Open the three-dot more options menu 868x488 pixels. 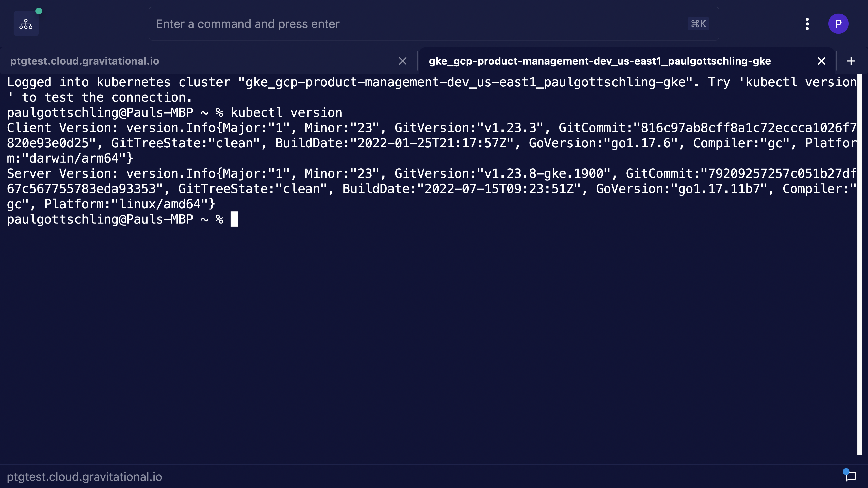[x=807, y=24]
